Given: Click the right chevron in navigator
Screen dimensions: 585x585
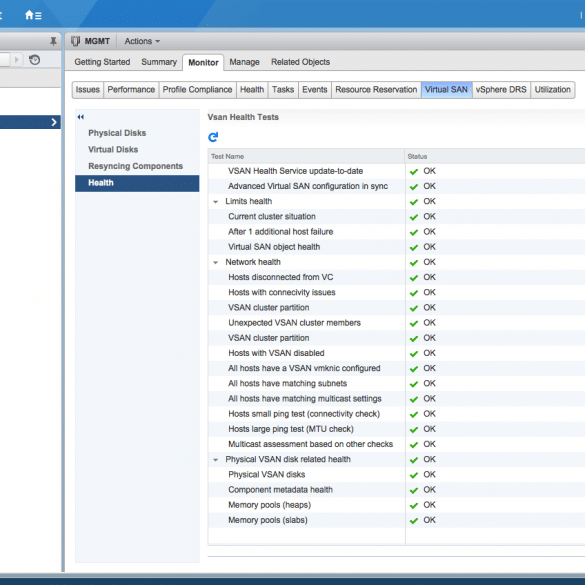Looking at the screenshot, I should 54,122.
